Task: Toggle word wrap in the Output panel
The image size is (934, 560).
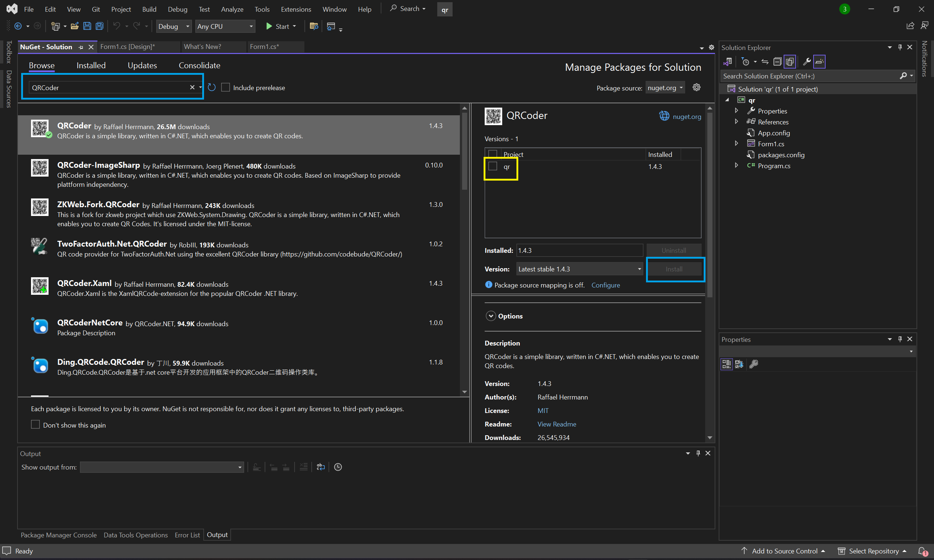Action: pyautogui.click(x=321, y=467)
